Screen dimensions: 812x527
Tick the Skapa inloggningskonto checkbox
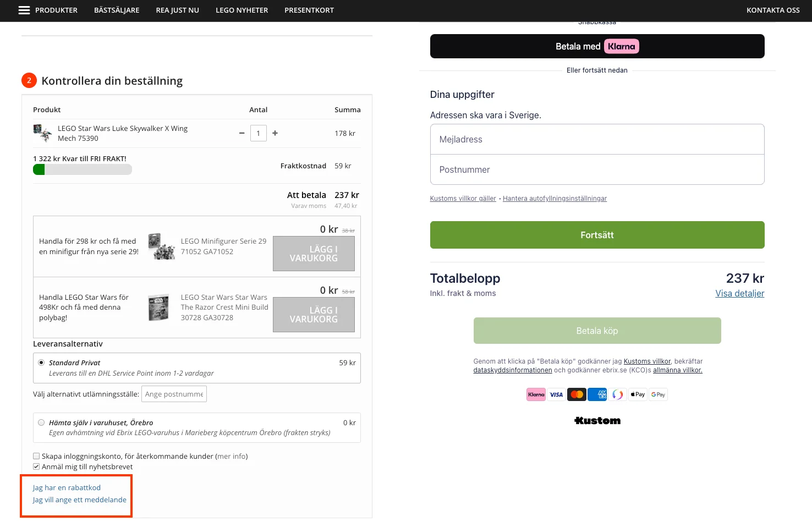click(x=36, y=456)
